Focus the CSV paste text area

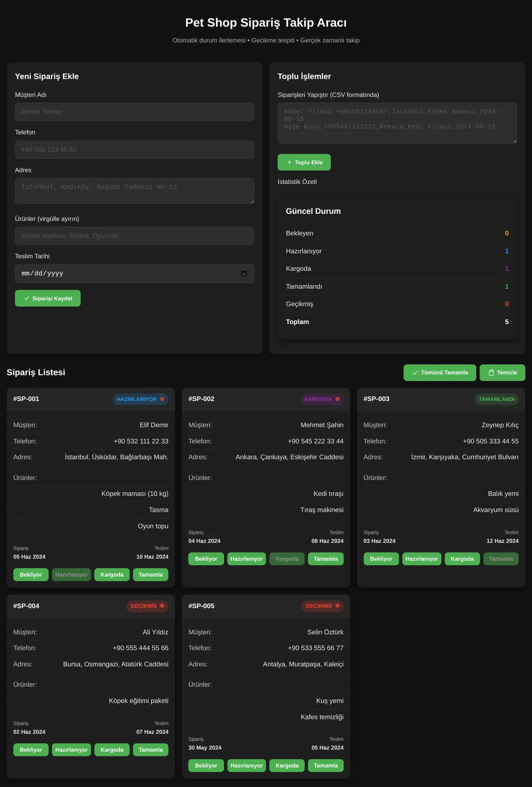pyautogui.click(x=397, y=123)
